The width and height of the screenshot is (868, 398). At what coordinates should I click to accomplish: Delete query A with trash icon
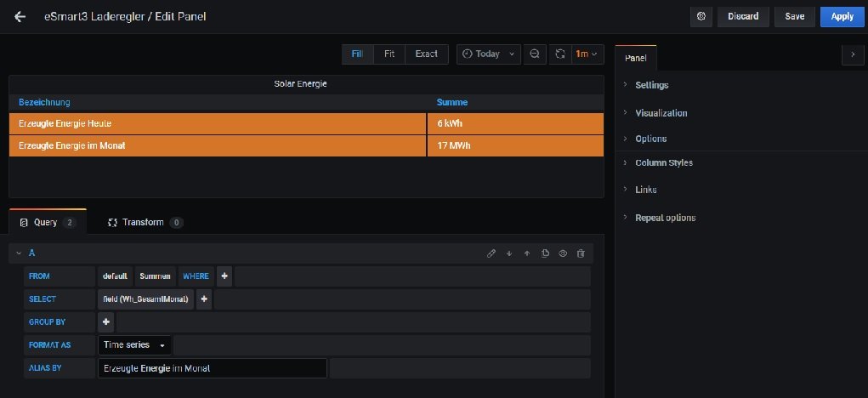(581, 253)
